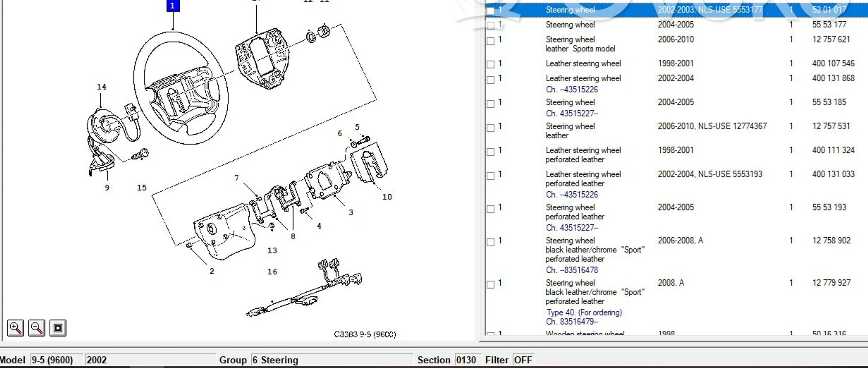
Task: Click the fit diagram to window button
Action: pyautogui.click(x=58, y=328)
